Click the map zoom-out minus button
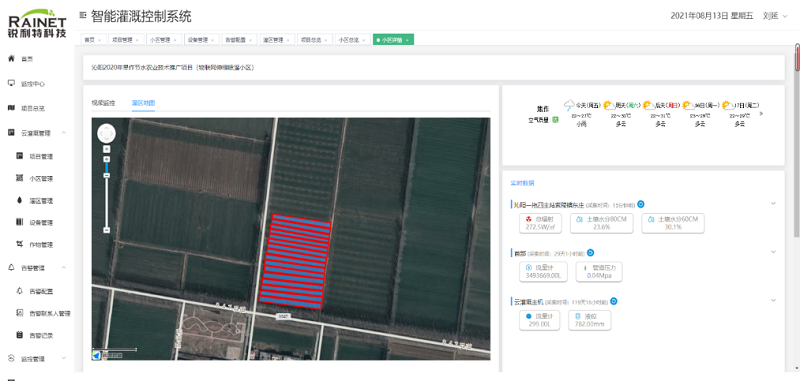Viewport: 800px width, 381px height. pos(107,230)
